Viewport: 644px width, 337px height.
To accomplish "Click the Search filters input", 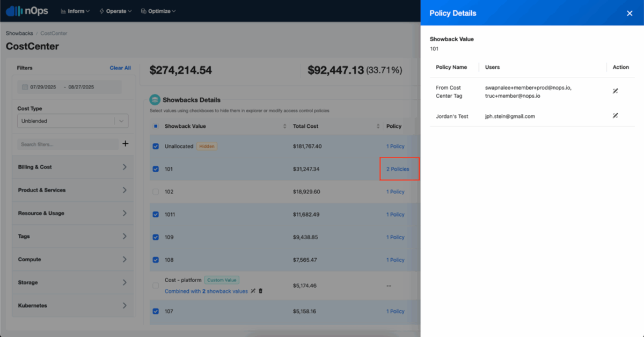I will [x=68, y=144].
